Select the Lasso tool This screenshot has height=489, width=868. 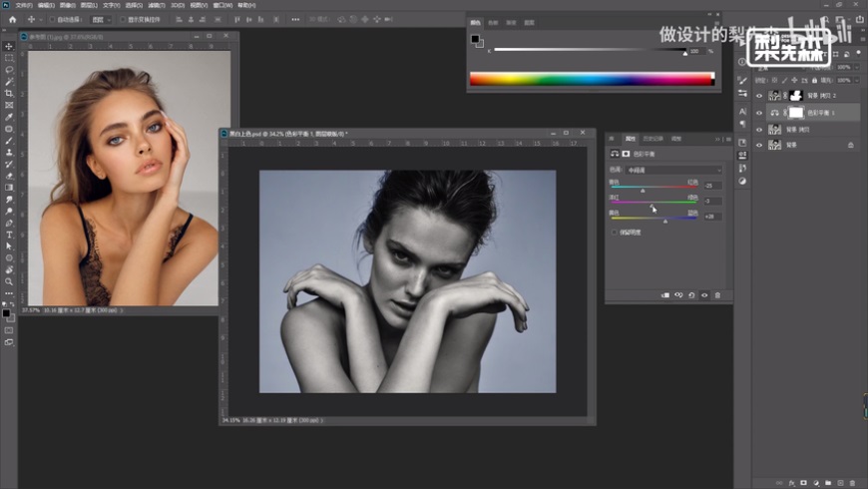pos(9,70)
